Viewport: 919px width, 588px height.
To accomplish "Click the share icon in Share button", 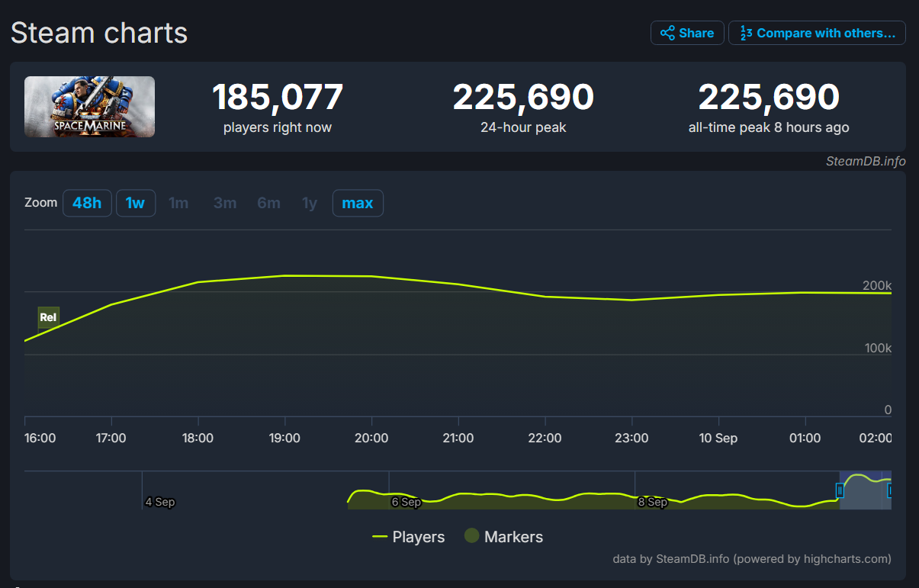I will 667,33.
